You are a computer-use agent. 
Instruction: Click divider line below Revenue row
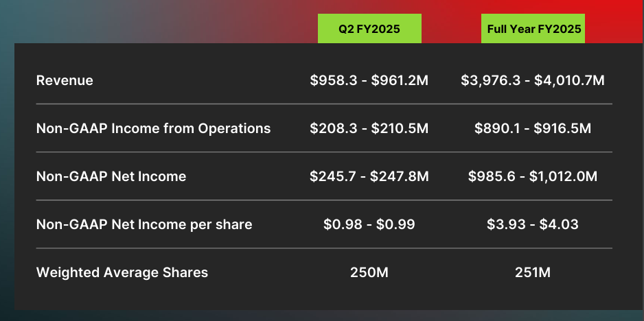[324, 104]
